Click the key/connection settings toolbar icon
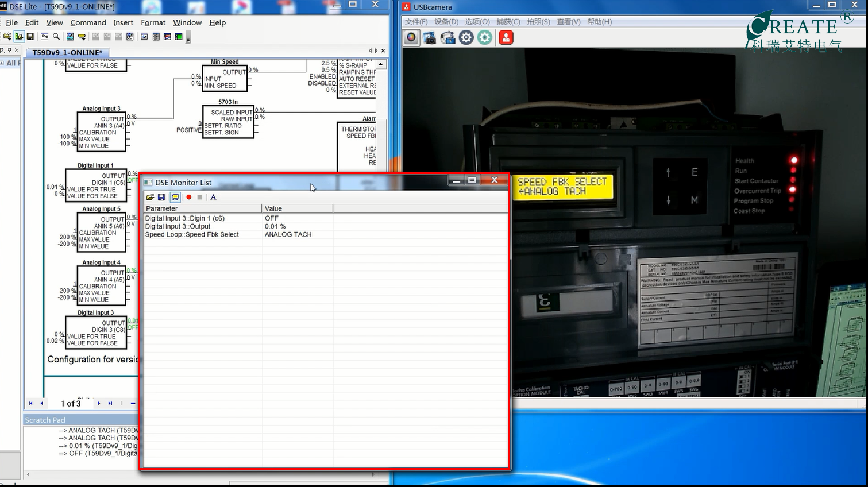Screen dimensions: 868x487 45,36
